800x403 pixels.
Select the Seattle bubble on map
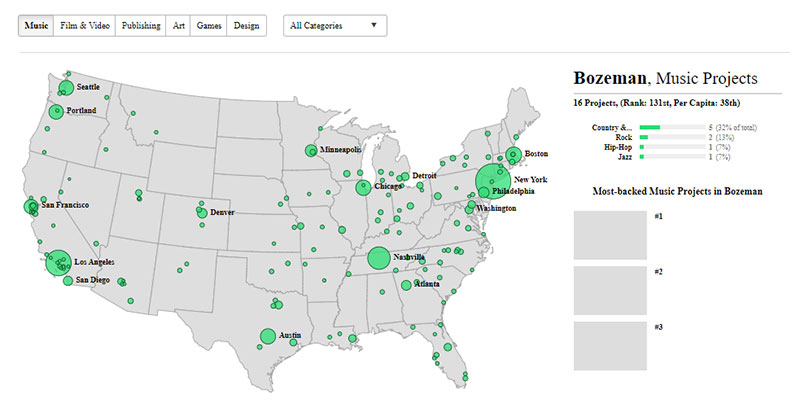[x=66, y=88]
